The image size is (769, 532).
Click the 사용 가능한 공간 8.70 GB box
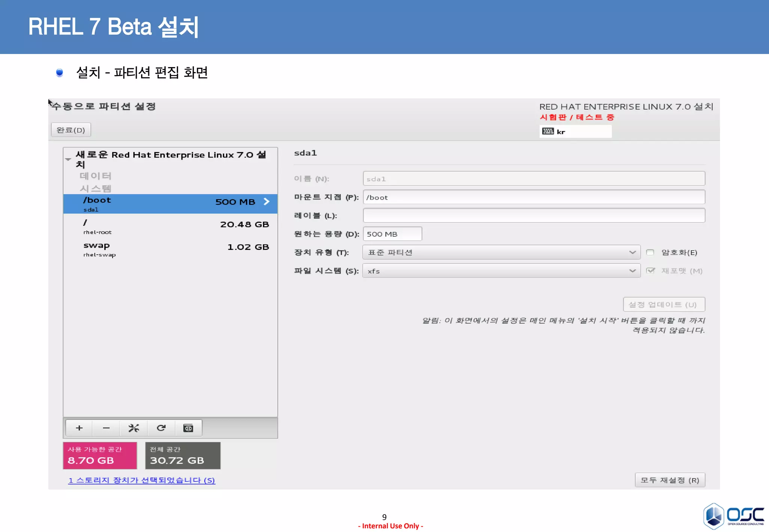pos(100,455)
